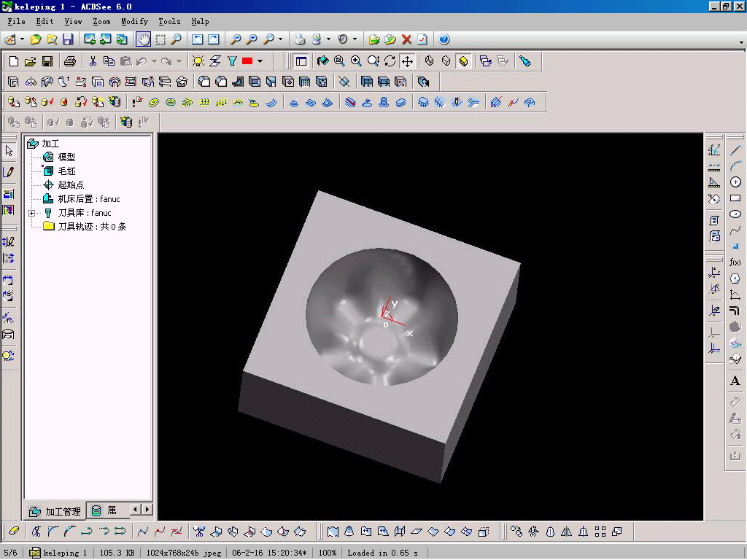Click the pan four-arrow move icon
This screenshot has height=560, width=747.
point(407,61)
